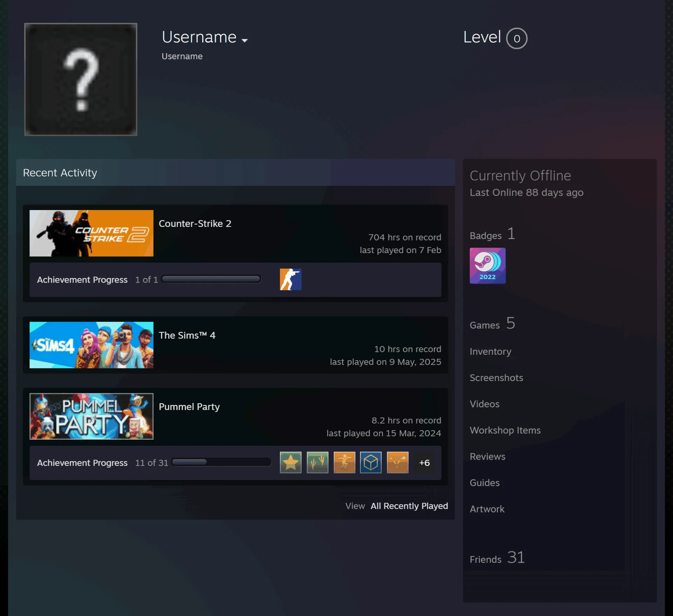The image size is (673, 616).
Task: Click Pummel Party achievement progress bar
Action: click(x=222, y=462)
